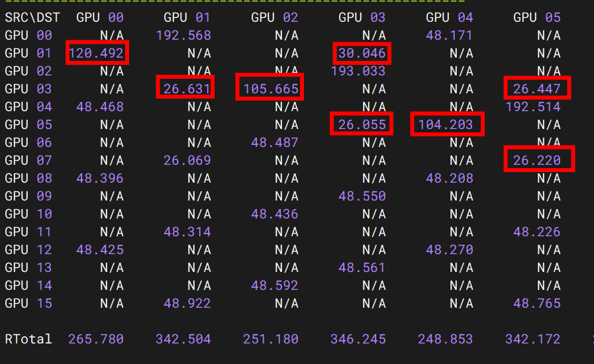Click the value 48.550

362,196
